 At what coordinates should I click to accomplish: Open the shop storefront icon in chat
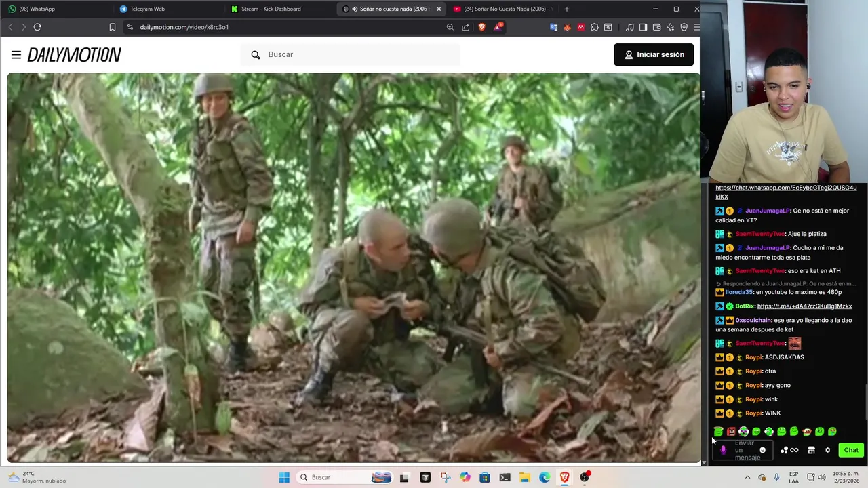coord(811,450)
